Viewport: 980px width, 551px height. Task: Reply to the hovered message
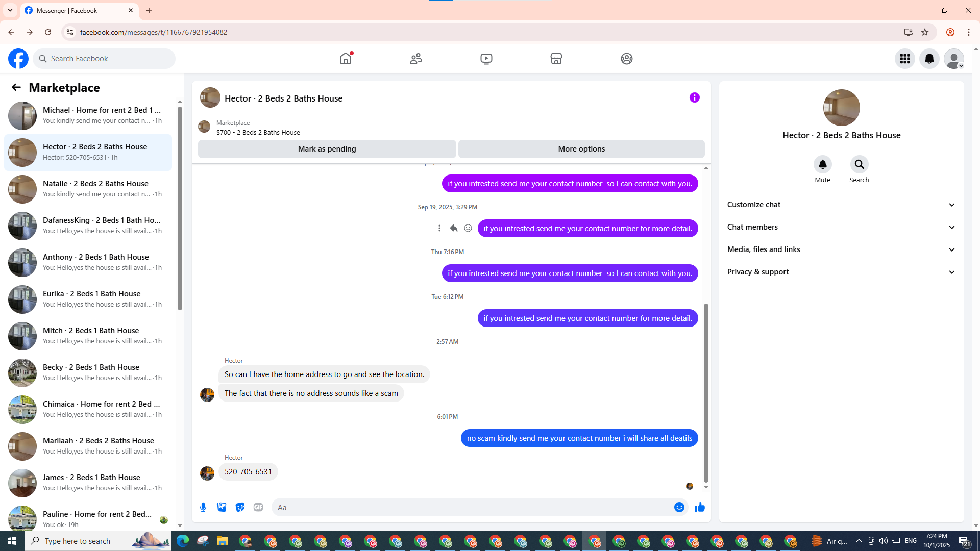pyautogui.click(x=454, y=228)
